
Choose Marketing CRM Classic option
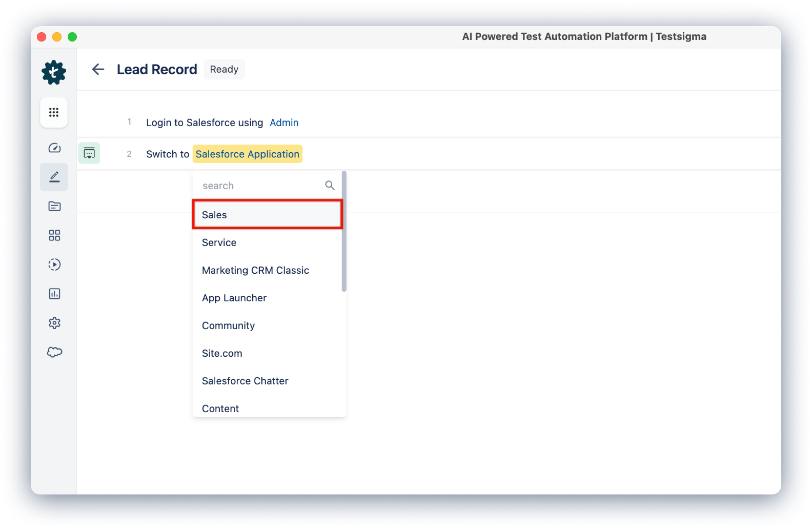click(x=268, y=270)
